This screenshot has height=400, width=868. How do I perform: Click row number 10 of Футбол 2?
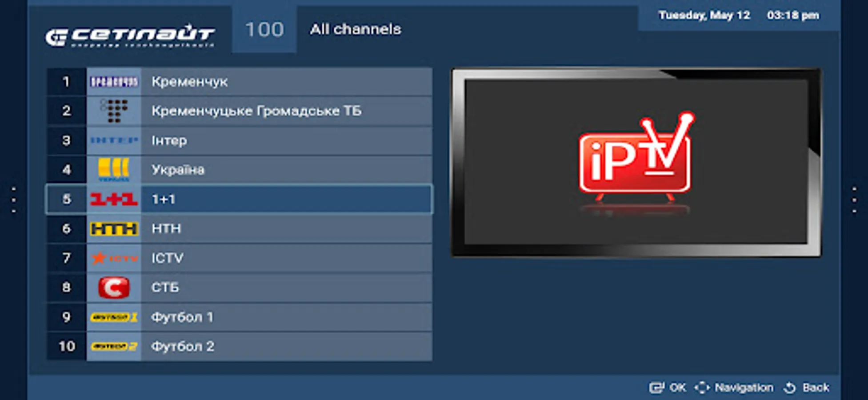(67, 346)
